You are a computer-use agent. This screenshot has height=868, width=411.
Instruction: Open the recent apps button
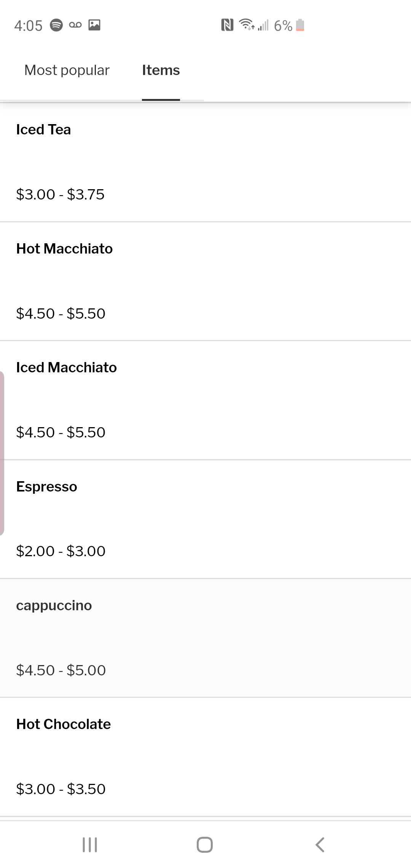[x=90, y=844]
